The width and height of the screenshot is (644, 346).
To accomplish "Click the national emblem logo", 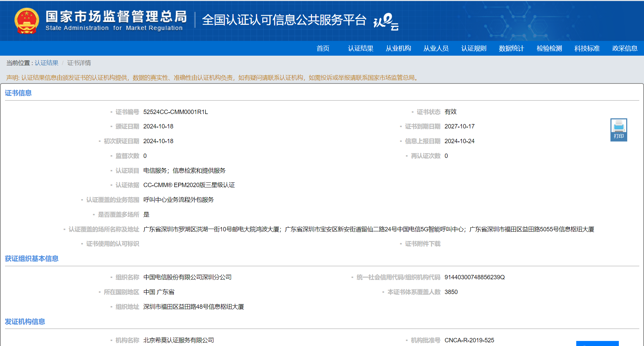I will coord(26,21).
